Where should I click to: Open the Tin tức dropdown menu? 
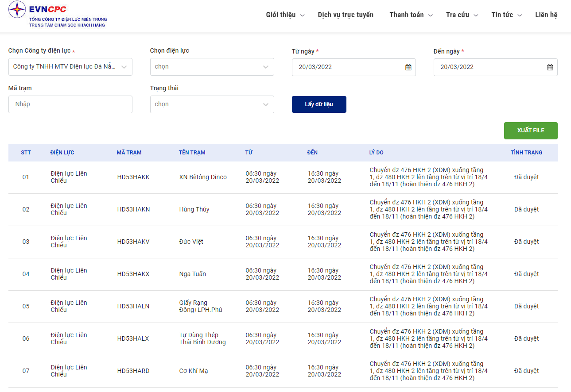(507, 15)
